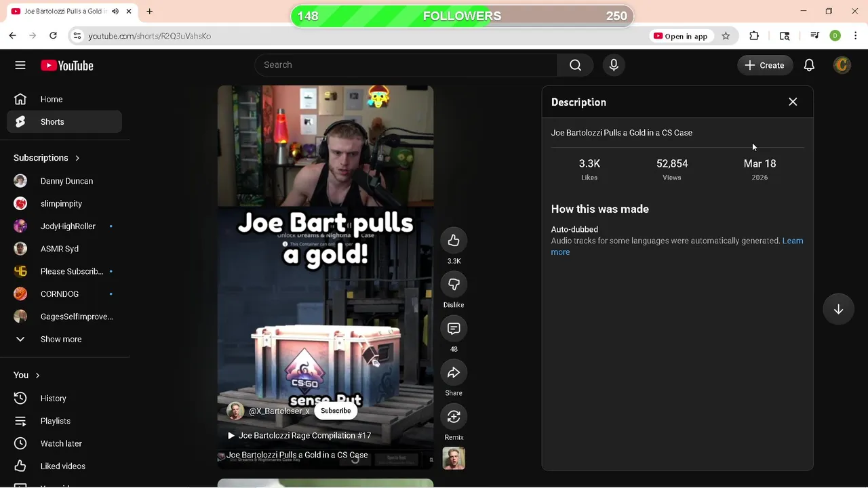Open the account avatar menu

(x=842, y=65)
